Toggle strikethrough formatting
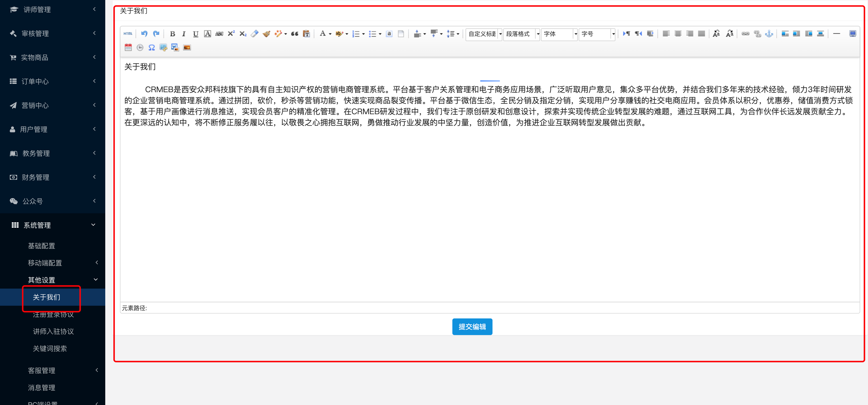 pyautogui.click(x=219, y=34)
